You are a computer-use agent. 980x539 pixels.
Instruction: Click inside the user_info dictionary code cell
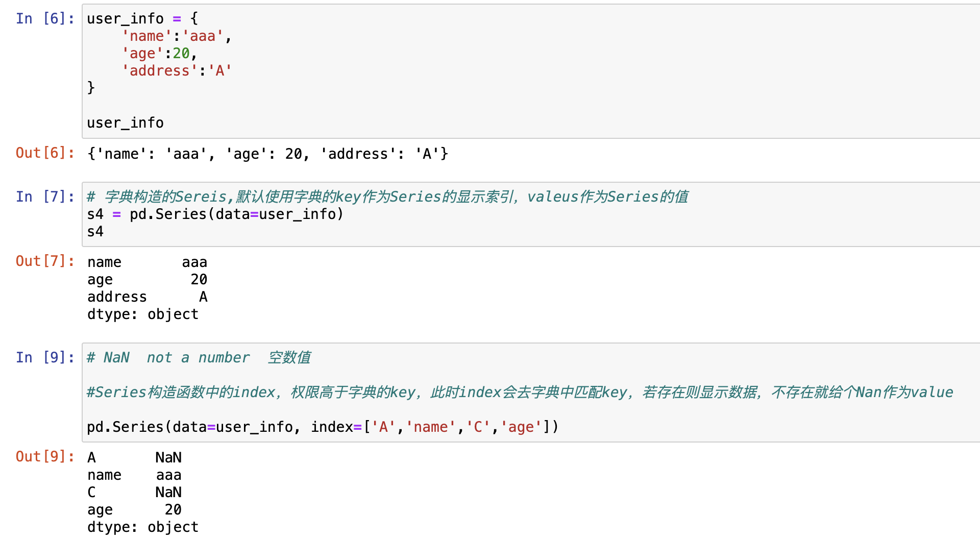pos(531,71)
